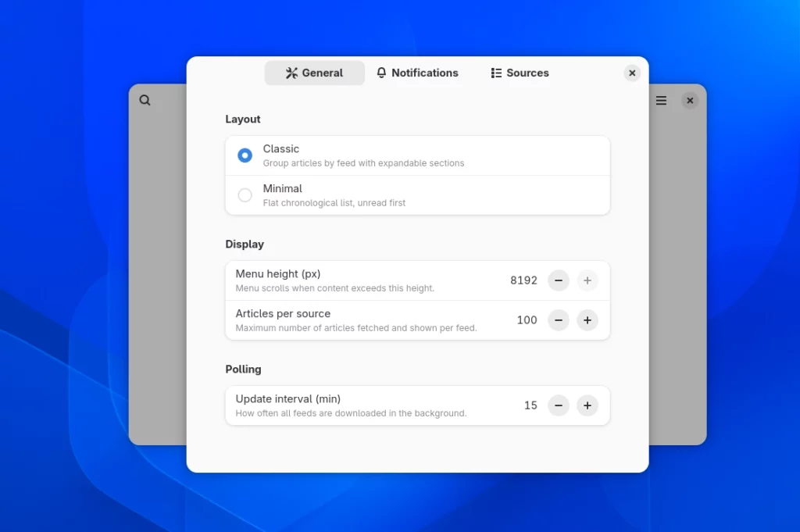This screenshot has width=800, height=532.
Task: Click the wrench icon on the General tab
Action: [291, 73]
